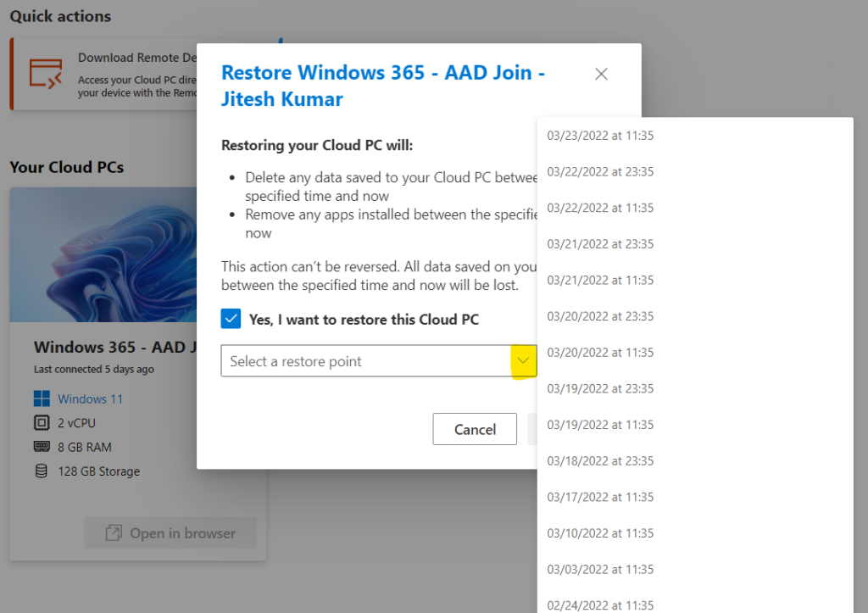Image resolution: width=868 pixels, height=613 pixels.
Task: Close the Restore Windows 365 dialog
Action: click(x=601, y=75)
